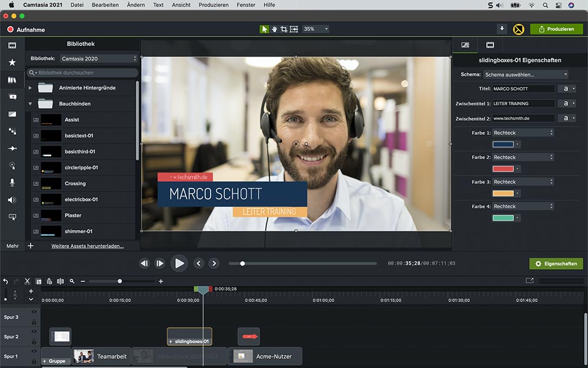
Task: Click the blue Farbe 1 swatch
Action: [x=503, y=144]
